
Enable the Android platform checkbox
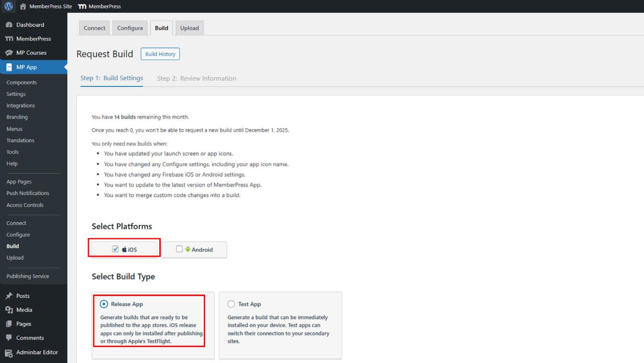[179, 249]
